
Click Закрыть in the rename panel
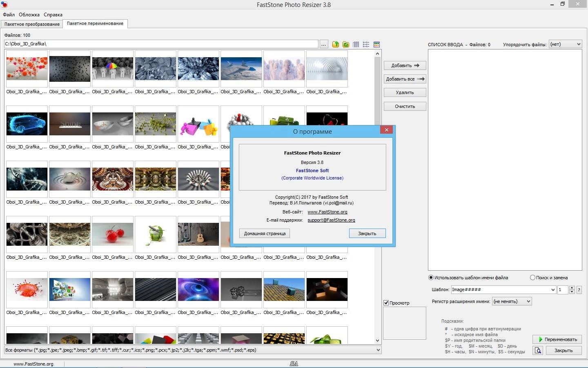tap(563, 350)
